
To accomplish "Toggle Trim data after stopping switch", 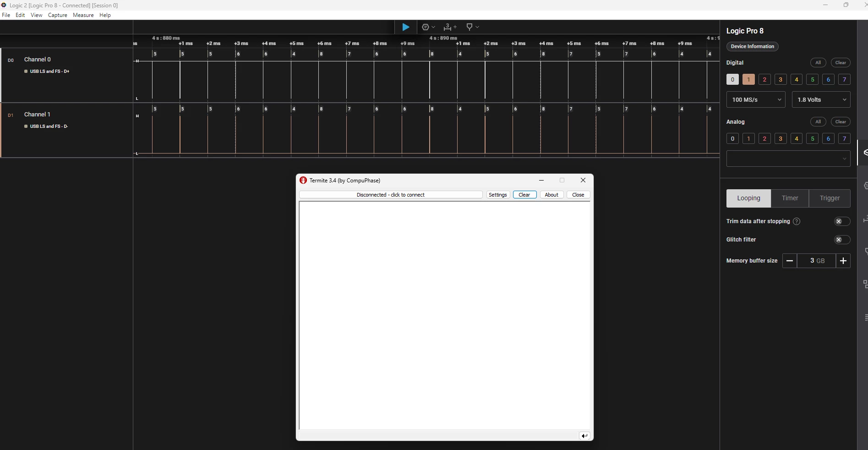I will coord(842,221).
